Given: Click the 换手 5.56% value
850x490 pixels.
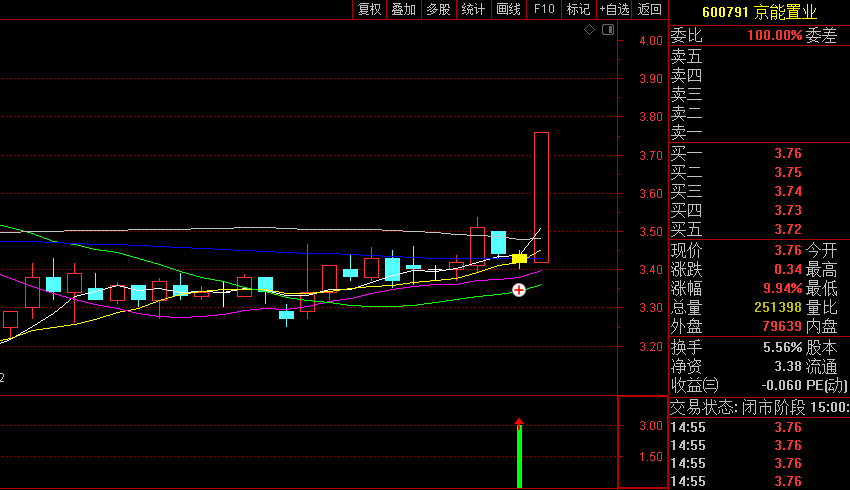Looking at the screenshot, I should point(782,347).
